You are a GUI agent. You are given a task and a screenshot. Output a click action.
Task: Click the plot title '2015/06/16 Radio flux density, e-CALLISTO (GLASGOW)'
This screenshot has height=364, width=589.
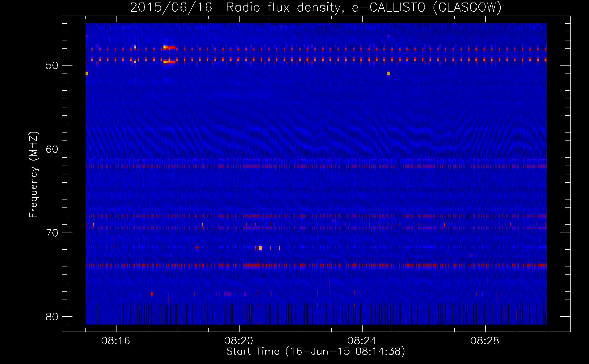(x=316, y=8)
